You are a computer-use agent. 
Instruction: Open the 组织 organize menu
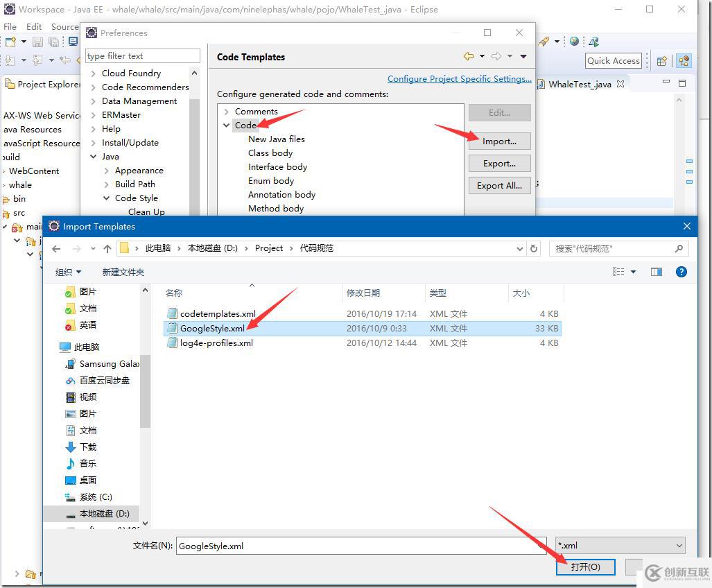[x=68, y=272]
